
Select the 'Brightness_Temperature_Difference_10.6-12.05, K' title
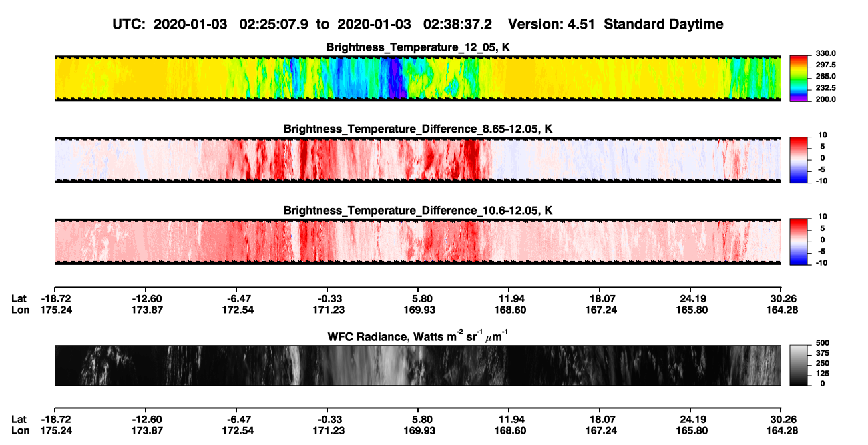[x=418, y=211]
